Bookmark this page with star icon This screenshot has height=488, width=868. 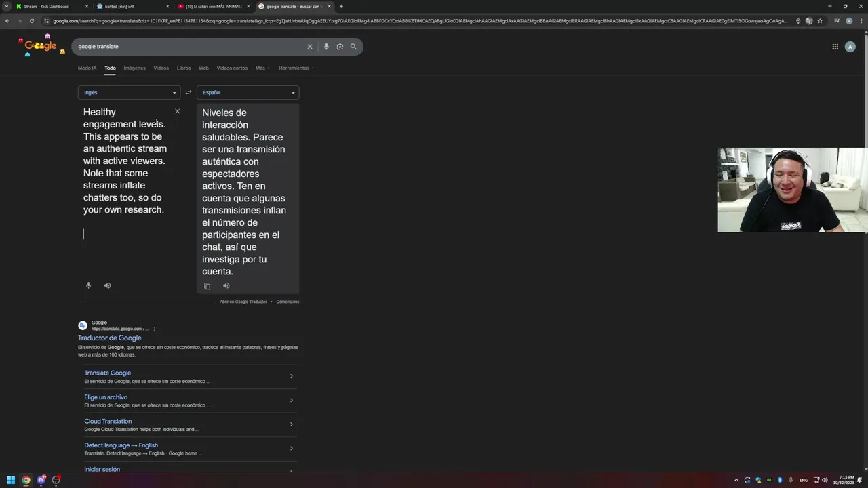[x=820, y=21]
